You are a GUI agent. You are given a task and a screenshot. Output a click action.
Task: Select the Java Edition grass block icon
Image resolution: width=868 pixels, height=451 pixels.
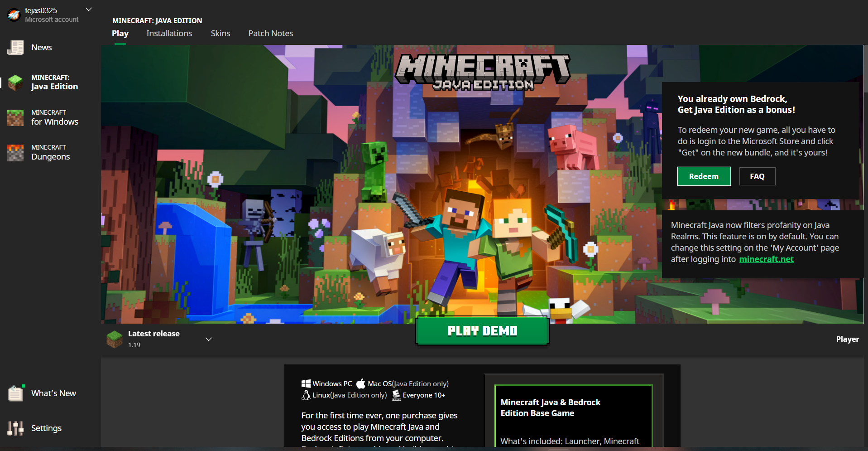(15, 82)
